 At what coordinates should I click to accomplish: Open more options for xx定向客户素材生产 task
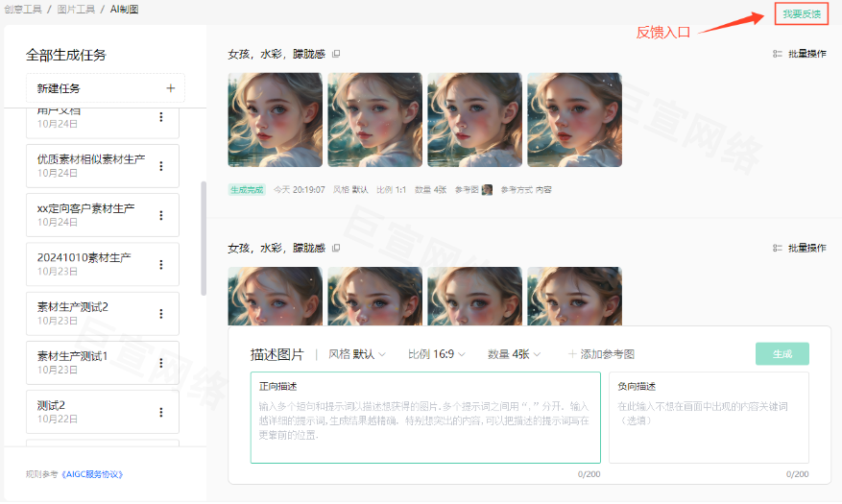pyautogui.click(x=161, y=215)
